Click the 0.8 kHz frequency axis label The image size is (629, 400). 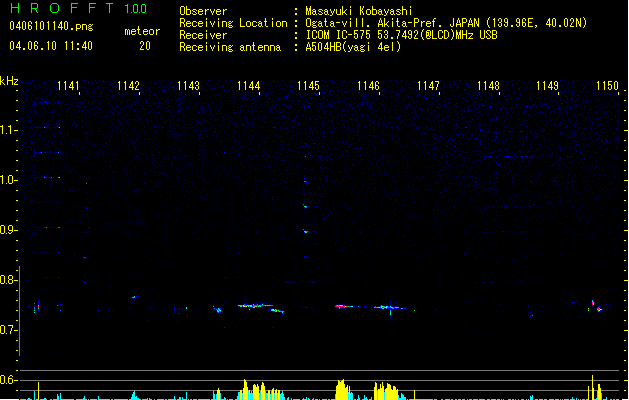pos(9,280)
